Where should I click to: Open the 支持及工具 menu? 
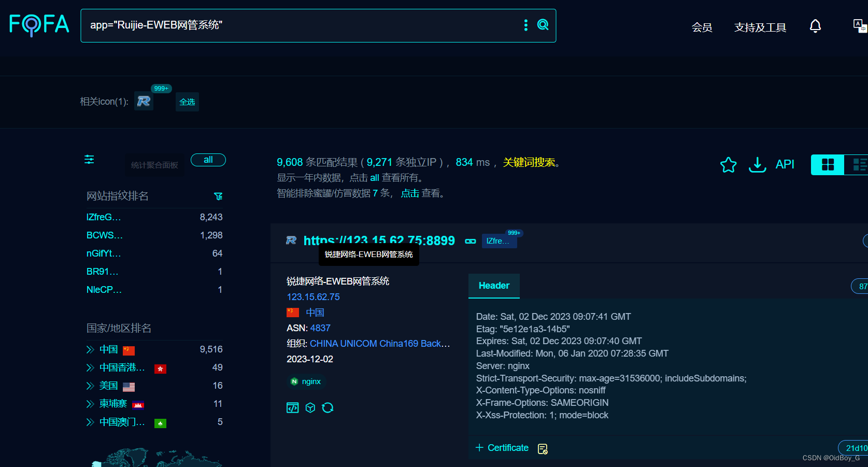[x=760, y=27]
